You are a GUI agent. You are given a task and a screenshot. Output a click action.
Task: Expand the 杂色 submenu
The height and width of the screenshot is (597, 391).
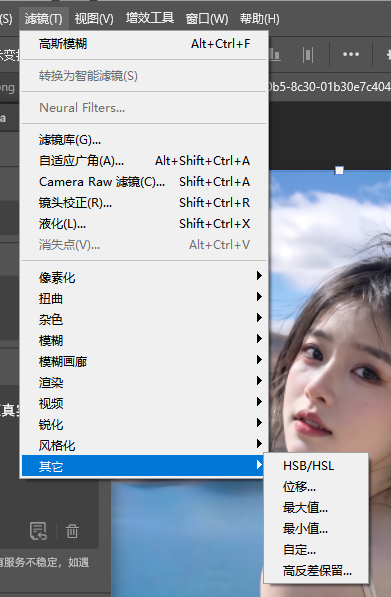pyautogui.click(x=145, y=319)
